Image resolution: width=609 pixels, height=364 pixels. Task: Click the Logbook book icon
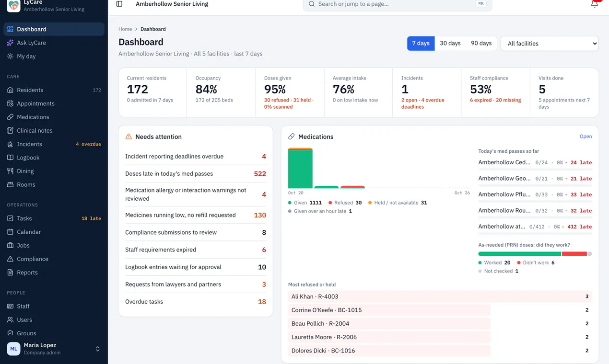point(10,158)
